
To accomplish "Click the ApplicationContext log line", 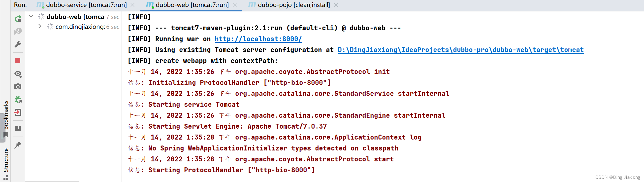I will pyautogui.click(x=275, y=138).
